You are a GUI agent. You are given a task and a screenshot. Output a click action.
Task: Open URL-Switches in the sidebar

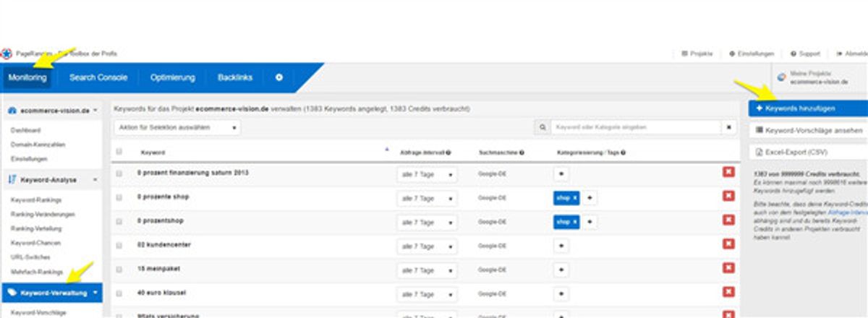[x=30, y=257]
